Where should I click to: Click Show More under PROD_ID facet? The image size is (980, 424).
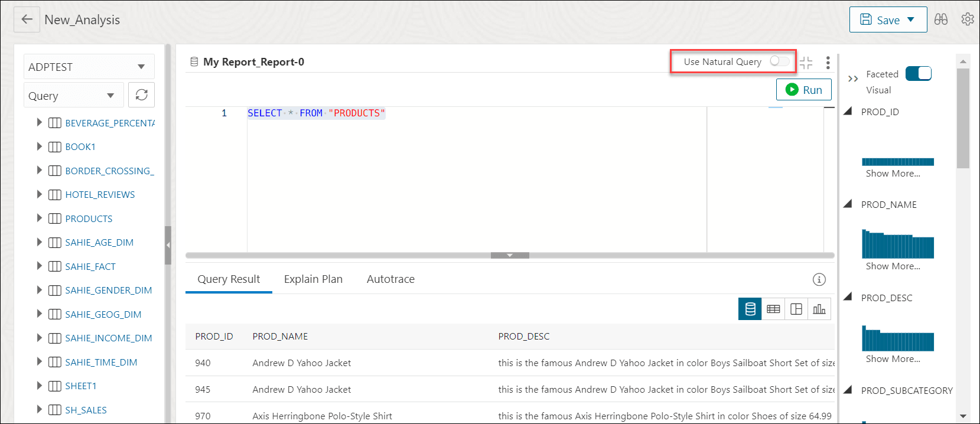pos(893,174)
